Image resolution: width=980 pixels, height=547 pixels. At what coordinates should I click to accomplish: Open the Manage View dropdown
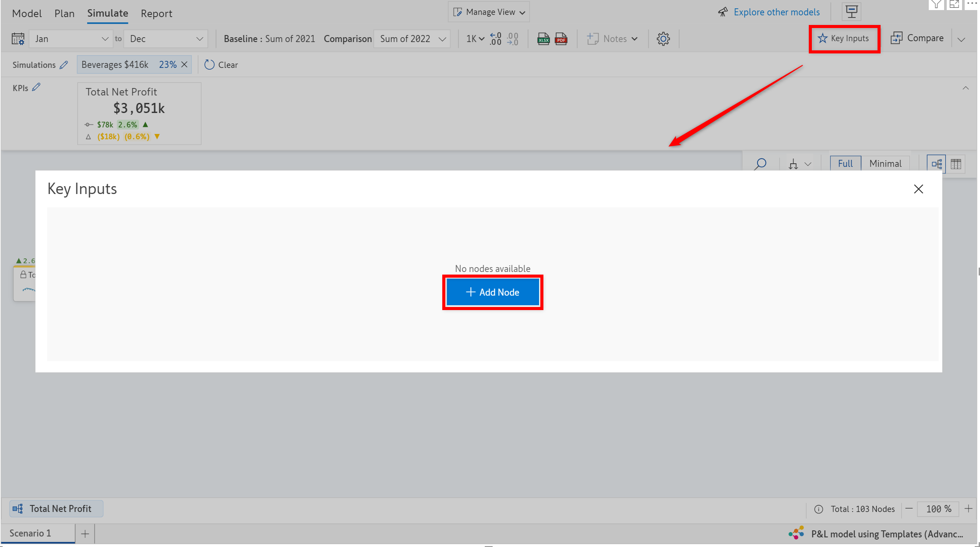pyautogui.click(x=489, y=12)
